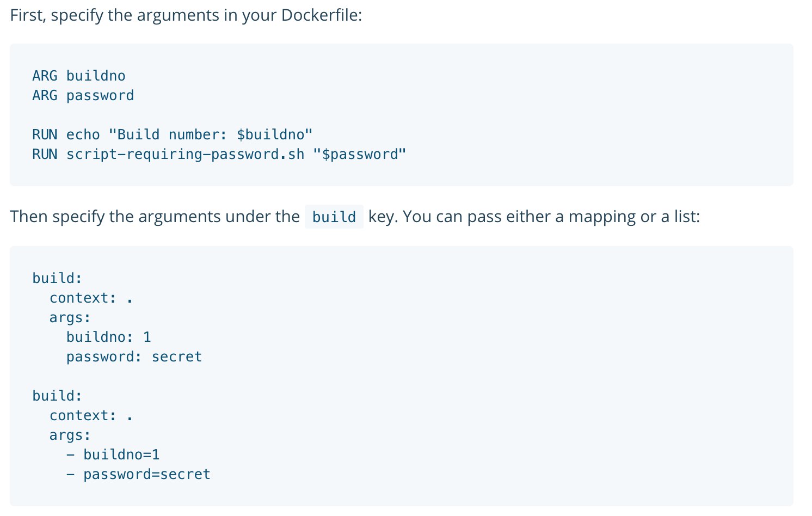Screen dimensions: 812x516
Task: Click the second "build:" line in the YAML
Action: (x=57, y=396)
